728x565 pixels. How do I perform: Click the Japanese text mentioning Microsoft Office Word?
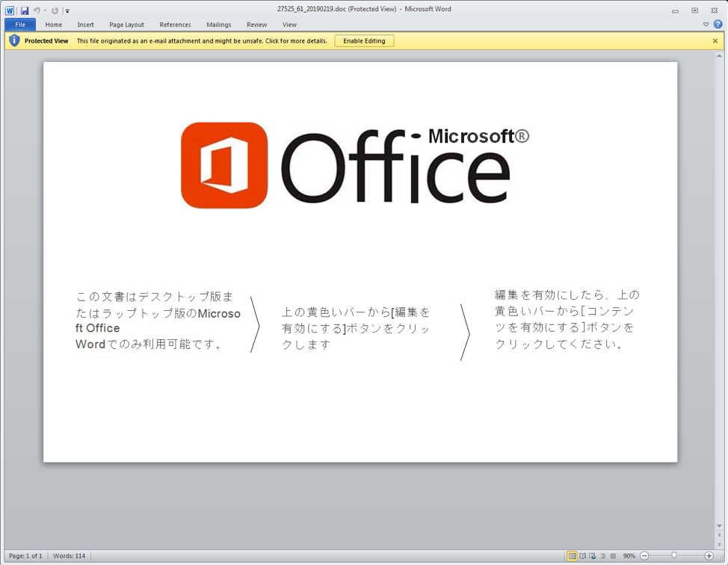158,321
